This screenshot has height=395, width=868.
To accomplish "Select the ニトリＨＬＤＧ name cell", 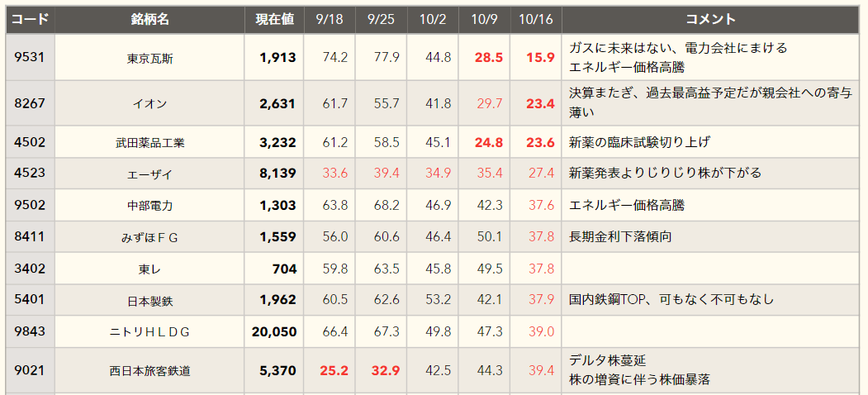I will coord(150,331).
